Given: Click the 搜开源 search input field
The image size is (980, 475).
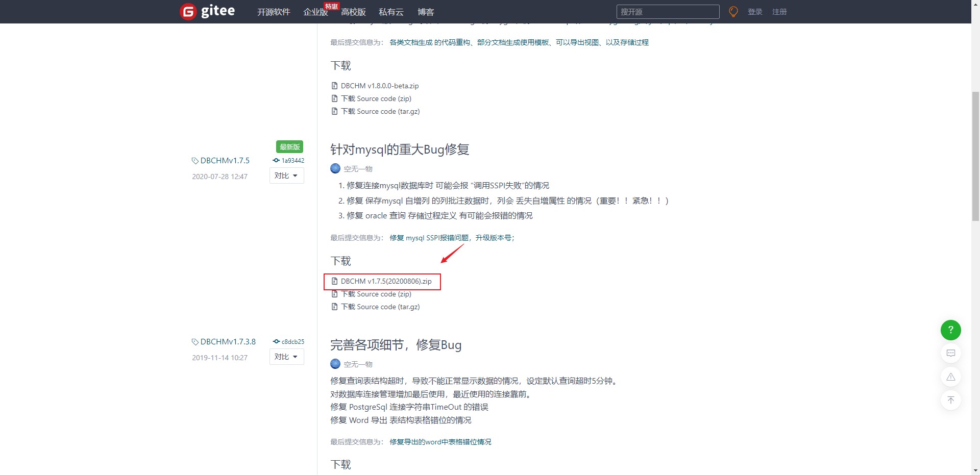Looking at the screenshot, I should pyautogui.click(x=668, y=12).
